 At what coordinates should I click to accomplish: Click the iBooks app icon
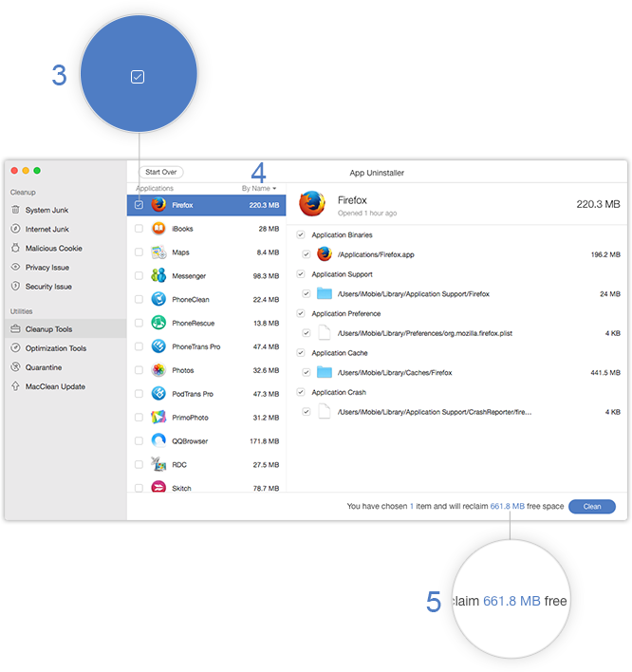(x=158, y=229)
